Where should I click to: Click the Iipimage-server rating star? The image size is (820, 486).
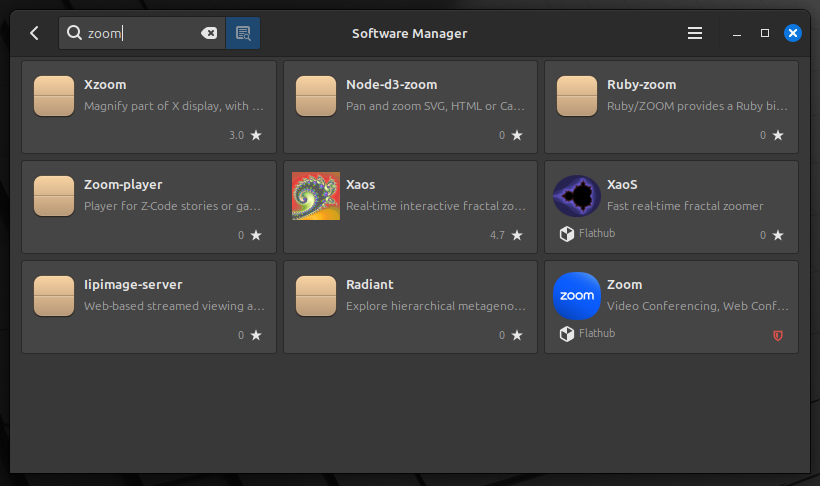[x=256, y=335]
